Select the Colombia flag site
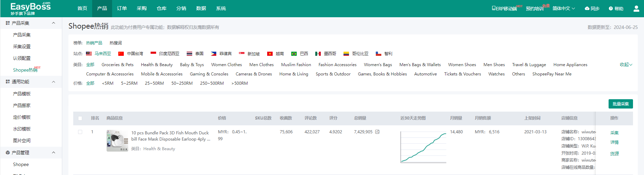 (x=346, y=54)
